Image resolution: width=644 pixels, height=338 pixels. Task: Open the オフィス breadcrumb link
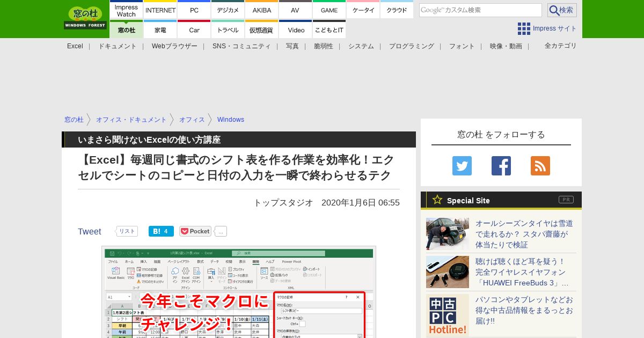click(192, 120)
